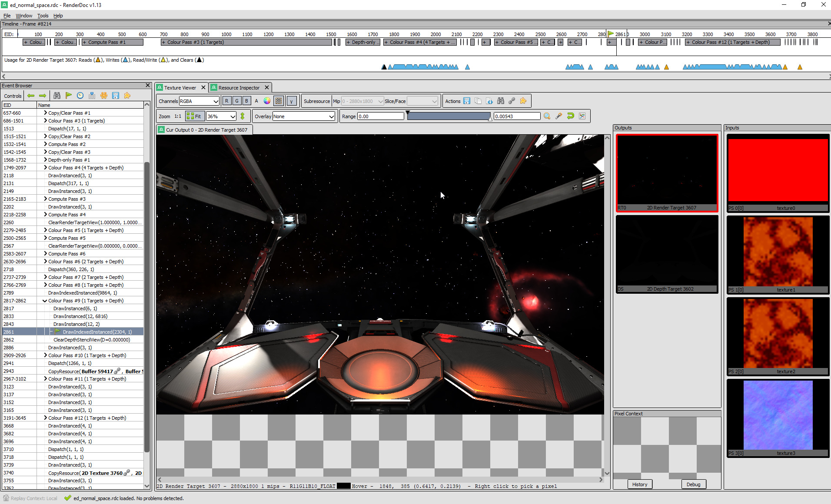Open the Channels RGBA dropdown
Viewport: 831px width, 504px height.
[x=199, y=101]
